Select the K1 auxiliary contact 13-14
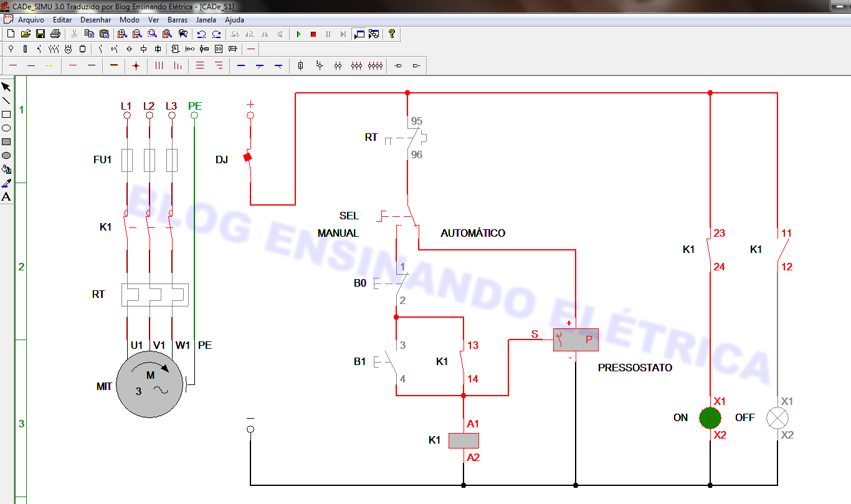 click(464, 361)
